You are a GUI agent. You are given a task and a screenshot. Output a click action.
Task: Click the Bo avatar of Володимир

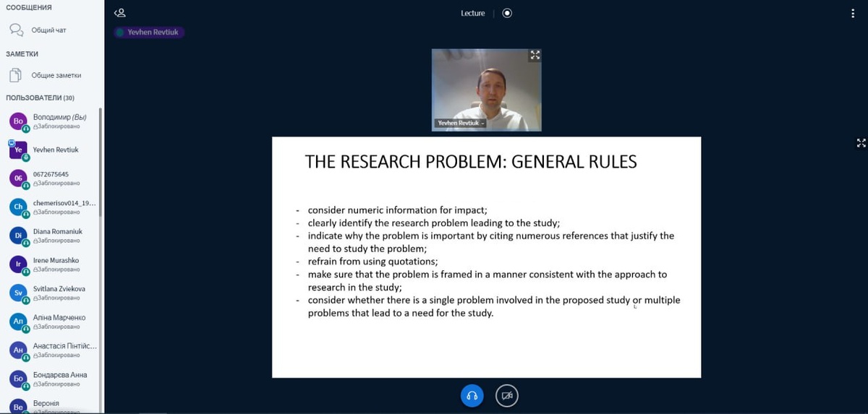coord(18,121)
